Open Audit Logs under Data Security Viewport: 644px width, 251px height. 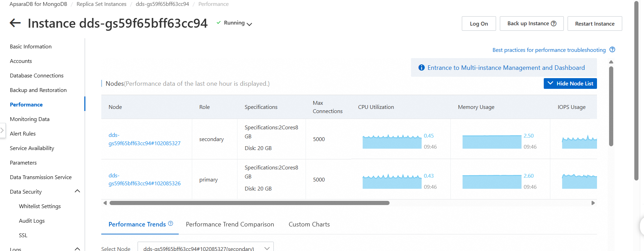(32, 221)
